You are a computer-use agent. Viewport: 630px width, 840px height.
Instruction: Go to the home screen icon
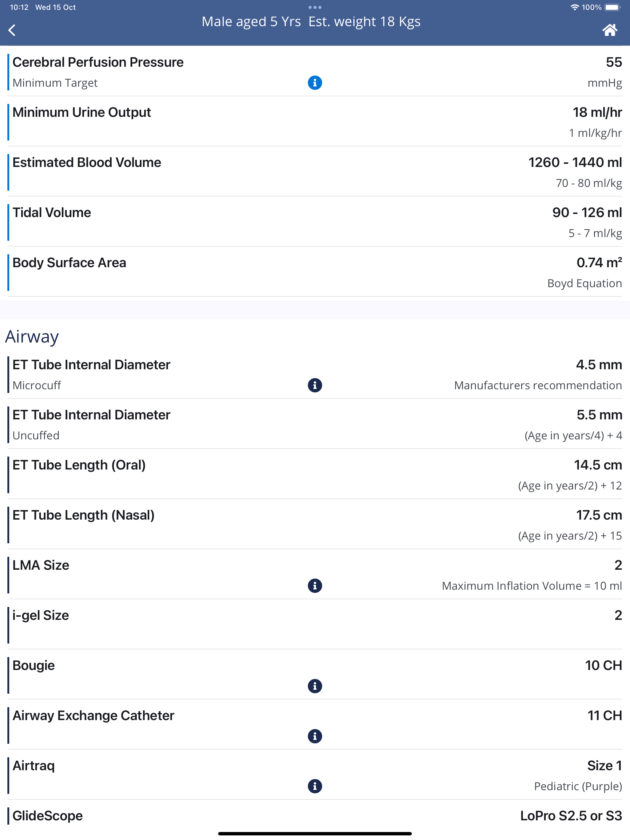(x=609, y=30)
